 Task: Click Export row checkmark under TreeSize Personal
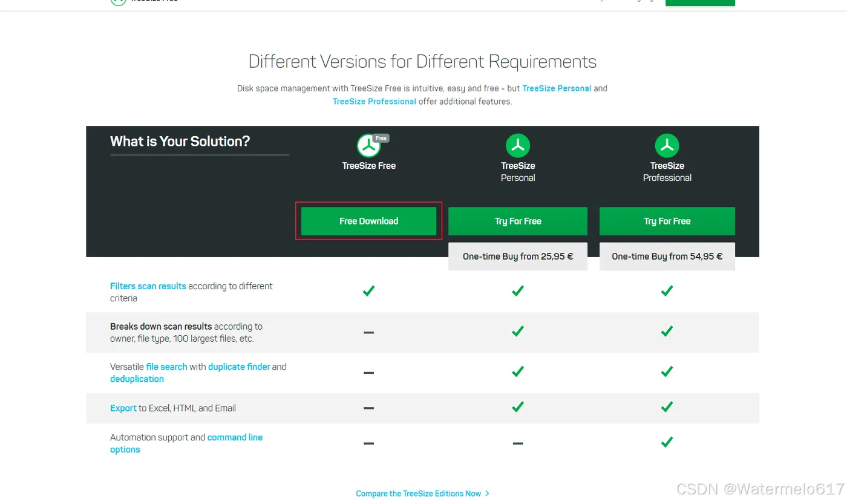pos(518,407)
